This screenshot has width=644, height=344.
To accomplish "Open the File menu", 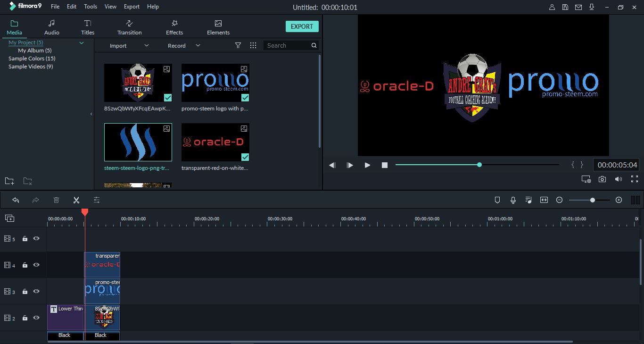I will click(55, 7).
